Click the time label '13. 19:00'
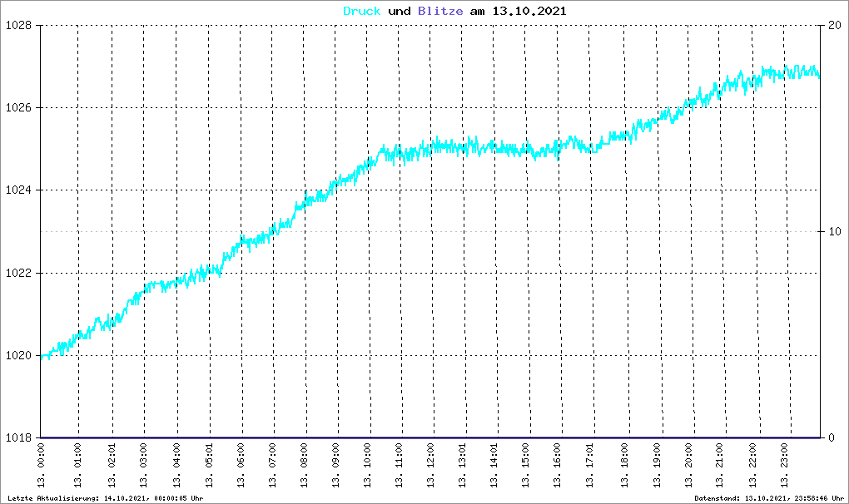This screenshot has height=504, width=849. (657, 465)
